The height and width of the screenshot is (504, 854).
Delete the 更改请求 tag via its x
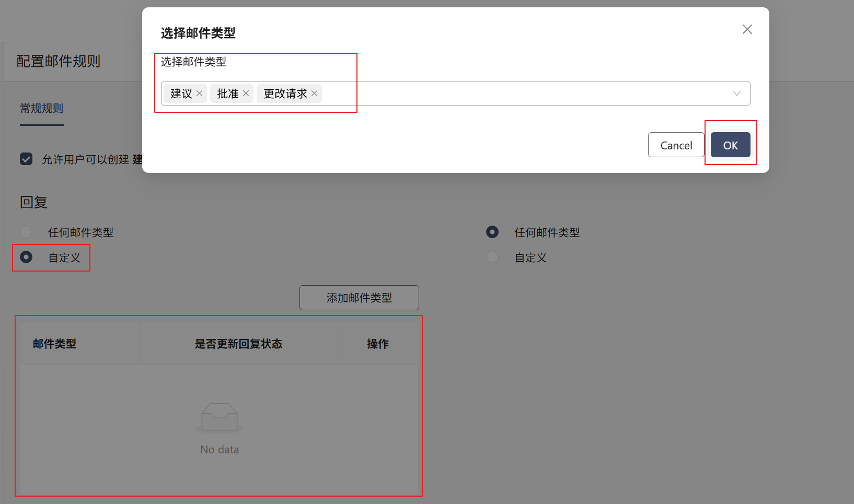pyautogui.click(x=314, y=93)
